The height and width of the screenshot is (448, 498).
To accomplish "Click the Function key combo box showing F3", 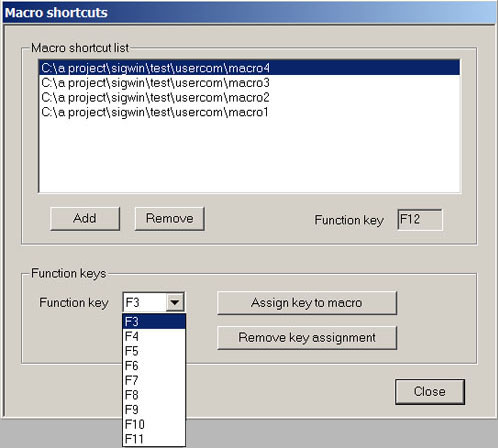I will [x=154, y=302].
